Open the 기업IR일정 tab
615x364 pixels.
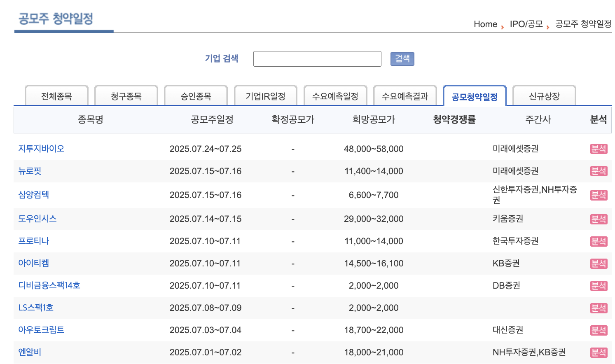[265, 95]
